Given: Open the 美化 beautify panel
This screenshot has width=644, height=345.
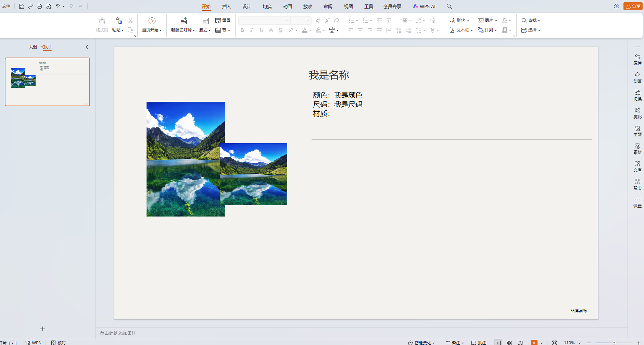Looking at the screenshot, I should point(637,113).
